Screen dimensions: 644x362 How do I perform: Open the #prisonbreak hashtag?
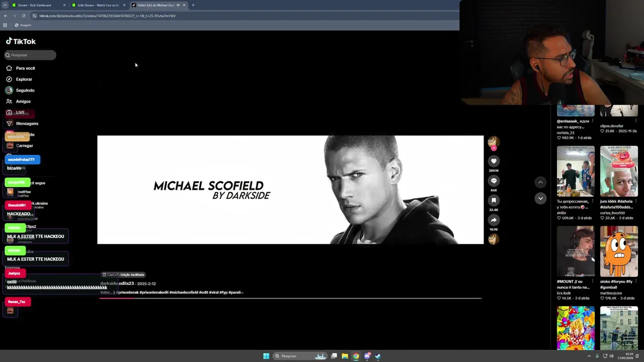point(128,292)
